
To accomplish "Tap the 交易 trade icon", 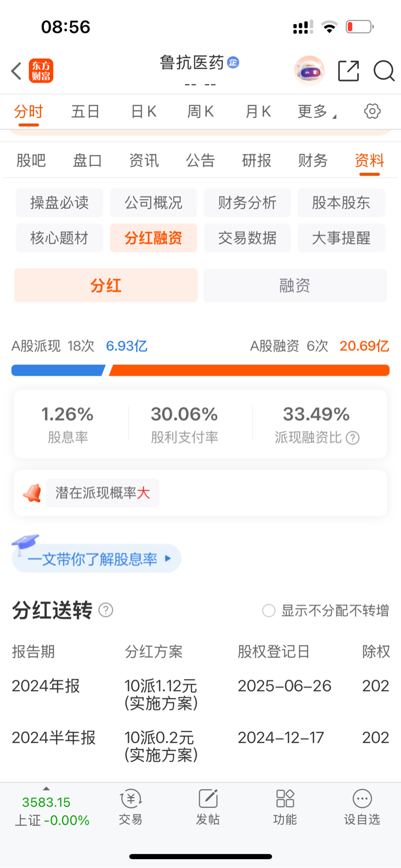I will point(131,806).
